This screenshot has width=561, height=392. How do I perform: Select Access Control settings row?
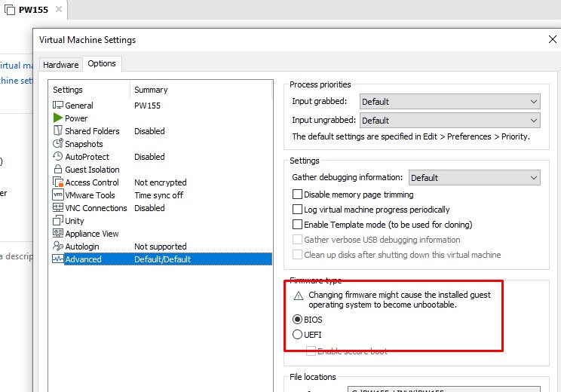coord(162,182)
